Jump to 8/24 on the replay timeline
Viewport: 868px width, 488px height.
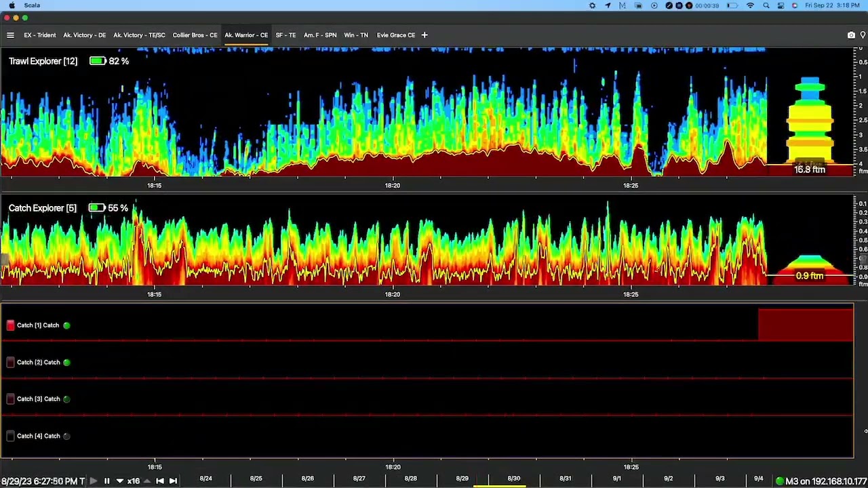205,479
